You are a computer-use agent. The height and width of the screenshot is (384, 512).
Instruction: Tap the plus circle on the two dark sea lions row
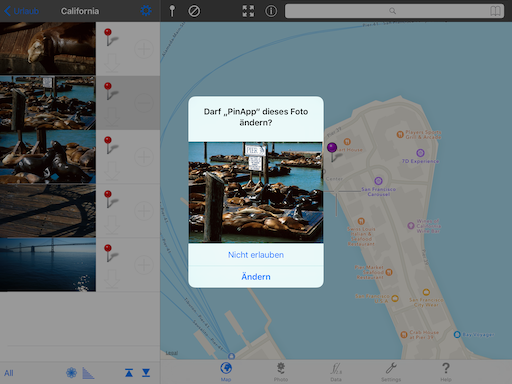[x=144, y=157]
